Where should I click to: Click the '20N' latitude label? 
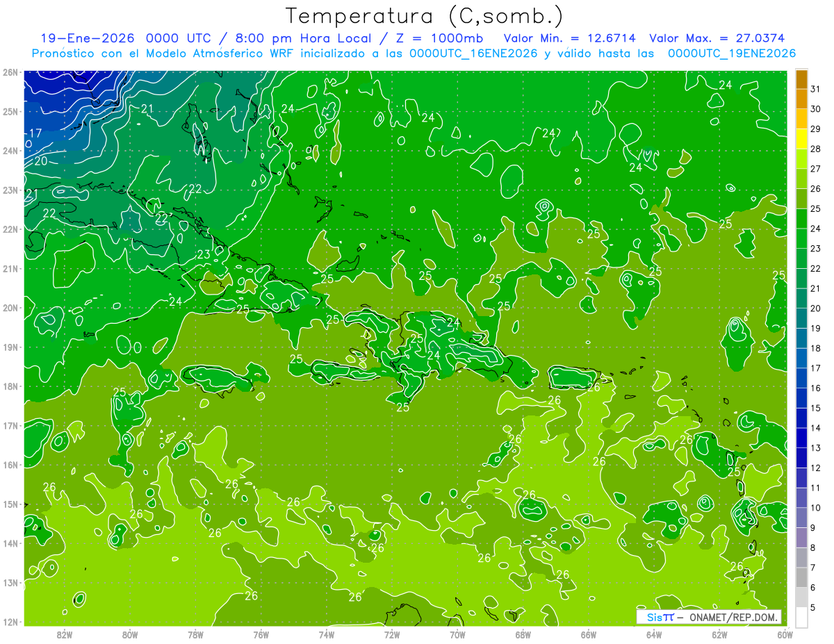[10, 308]
